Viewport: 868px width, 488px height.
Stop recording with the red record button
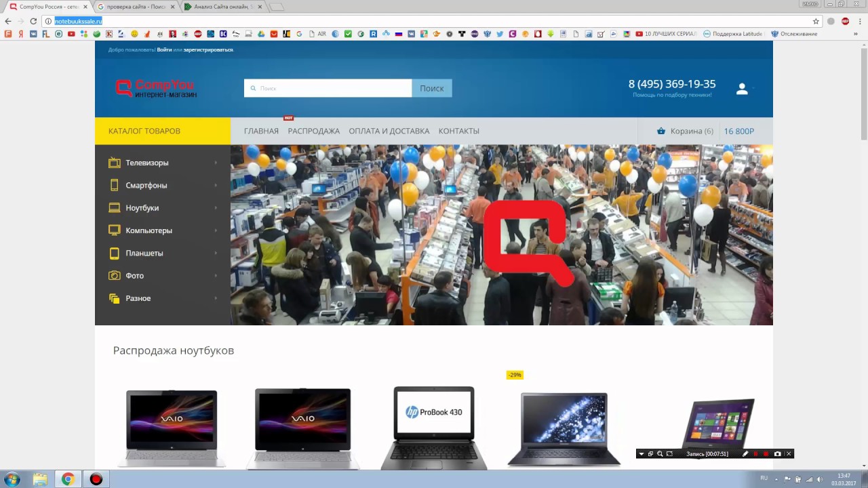tap(766, 453)
